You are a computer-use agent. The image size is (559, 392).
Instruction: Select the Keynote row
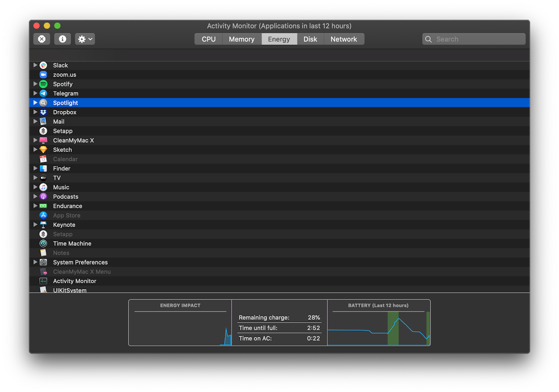coord(64,224)
